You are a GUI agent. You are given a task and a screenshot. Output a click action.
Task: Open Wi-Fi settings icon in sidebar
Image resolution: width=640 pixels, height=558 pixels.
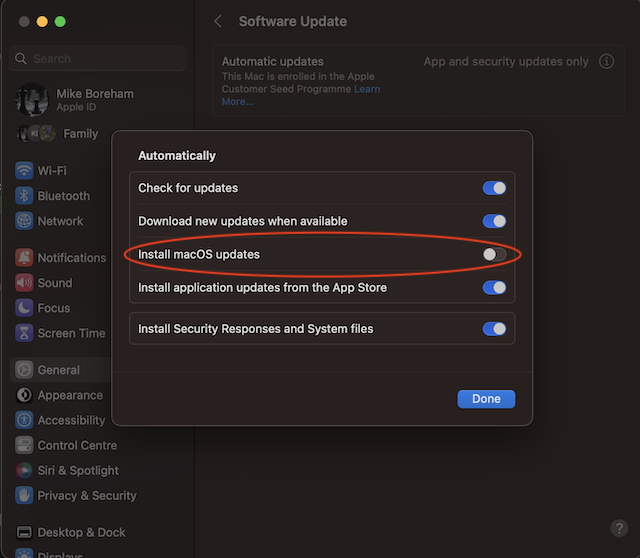coord(24,171)
